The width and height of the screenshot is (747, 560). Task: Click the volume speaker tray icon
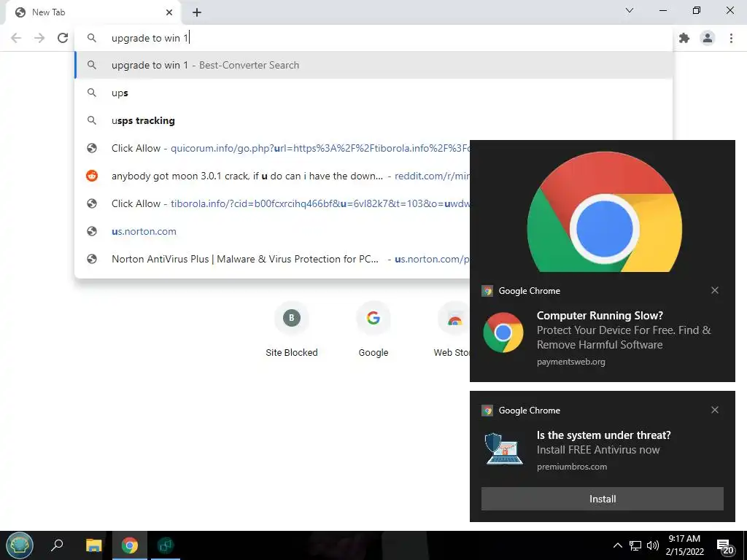[653, 545]
